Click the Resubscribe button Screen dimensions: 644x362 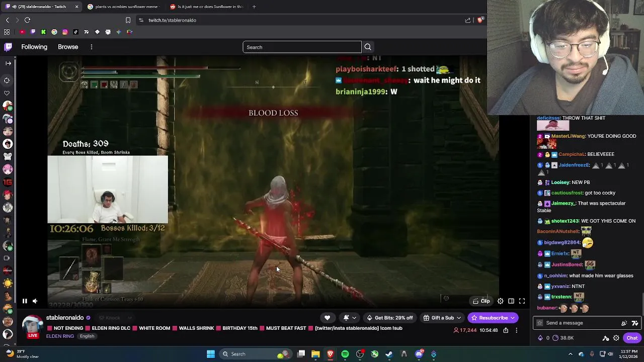click(x=493, y=318)
